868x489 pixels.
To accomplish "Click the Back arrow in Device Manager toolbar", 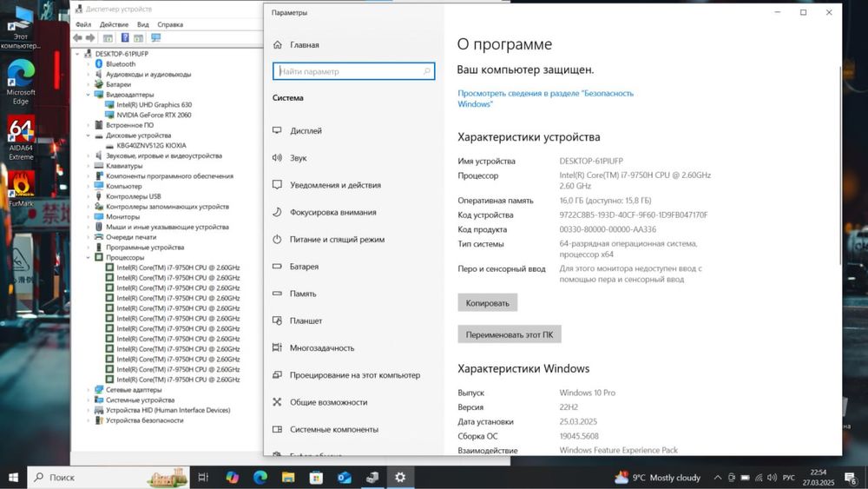I will [77, 37].
